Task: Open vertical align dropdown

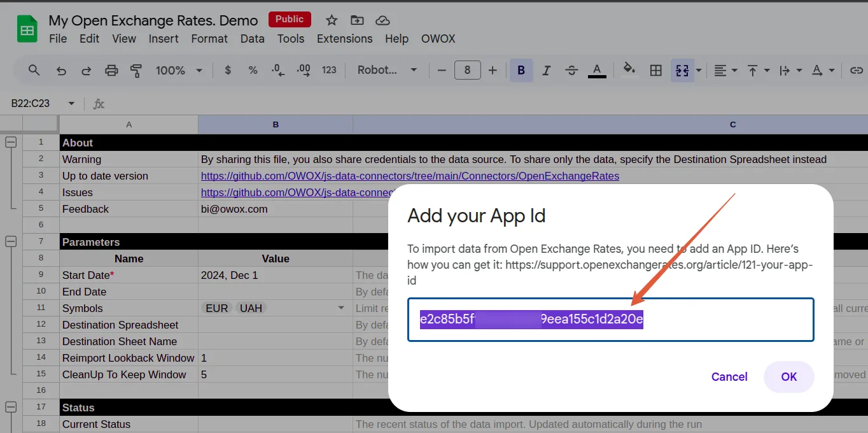Action: pyautogui.click(x=758, y=70)
